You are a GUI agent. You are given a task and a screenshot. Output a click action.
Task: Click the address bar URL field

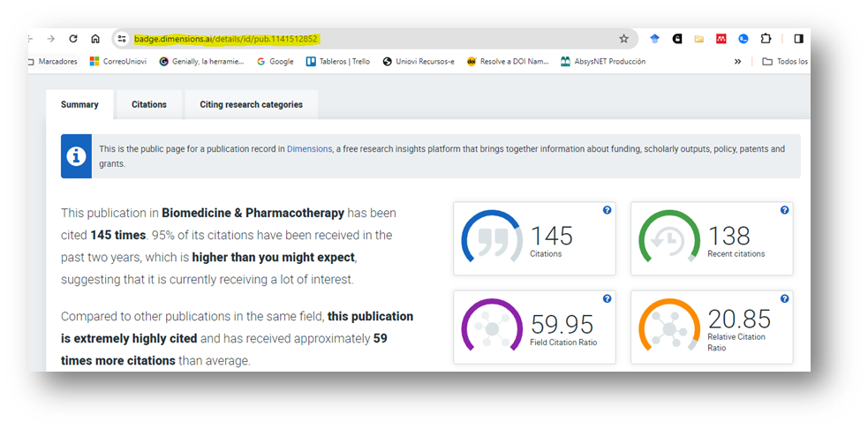[x=371, y=39]
